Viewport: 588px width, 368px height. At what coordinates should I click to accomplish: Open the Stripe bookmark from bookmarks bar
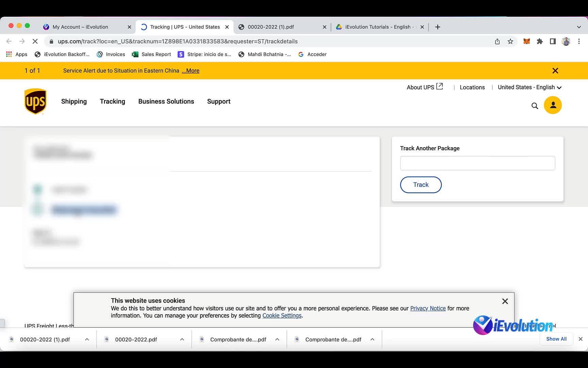(204, 54)
